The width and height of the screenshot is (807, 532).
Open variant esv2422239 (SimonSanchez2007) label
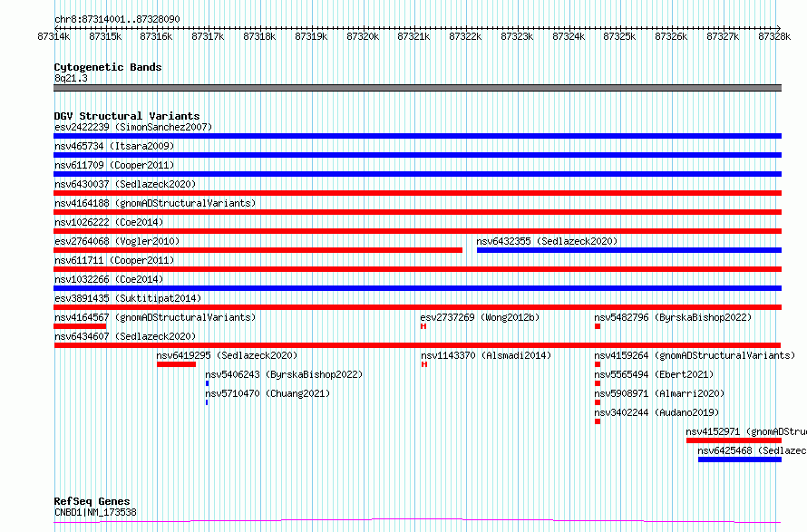(133, 127)
